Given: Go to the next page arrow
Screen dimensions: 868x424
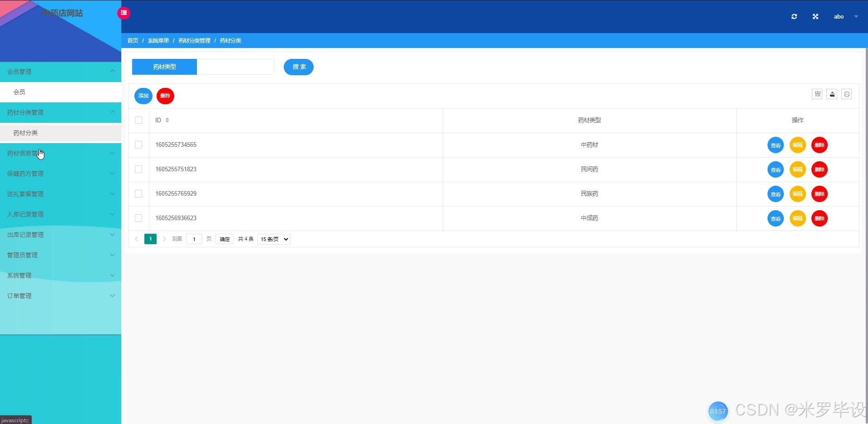Looking at the screenshot, I should [164, 239].
